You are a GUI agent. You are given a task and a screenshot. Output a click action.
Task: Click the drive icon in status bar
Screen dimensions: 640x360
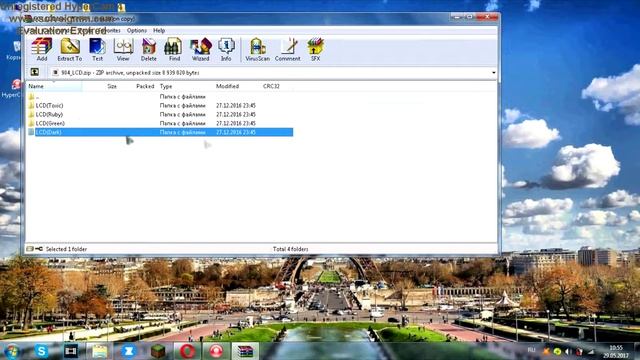click(x=30, y=249)
